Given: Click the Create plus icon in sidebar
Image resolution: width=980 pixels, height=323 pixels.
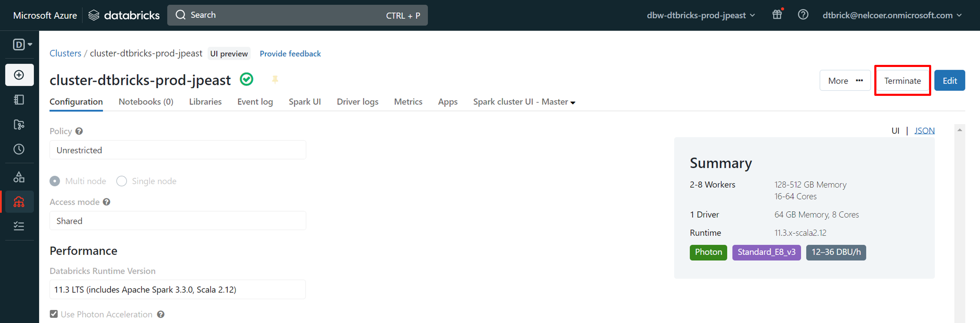Looking at the screenshot, I should [19, 75].
